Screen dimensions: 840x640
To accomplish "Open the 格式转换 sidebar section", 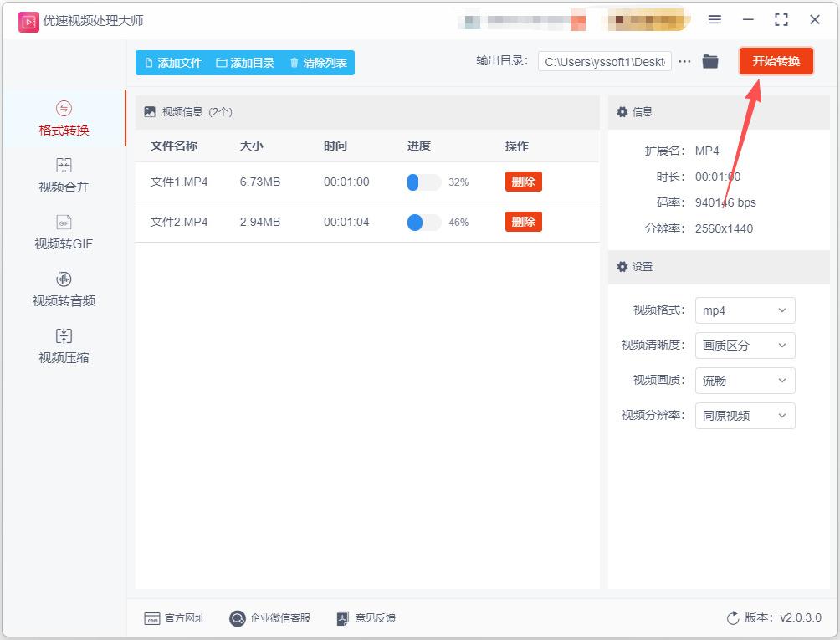I will 64,118.
